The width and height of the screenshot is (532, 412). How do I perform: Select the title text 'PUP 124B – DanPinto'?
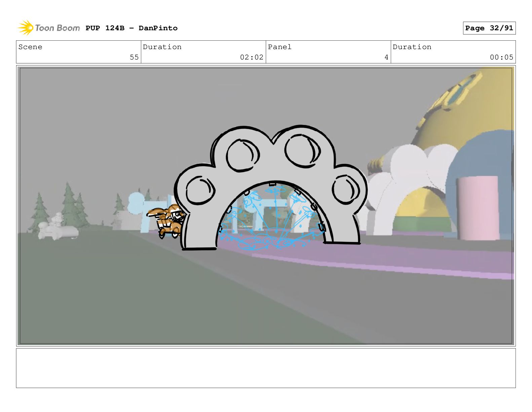(131, 28)
